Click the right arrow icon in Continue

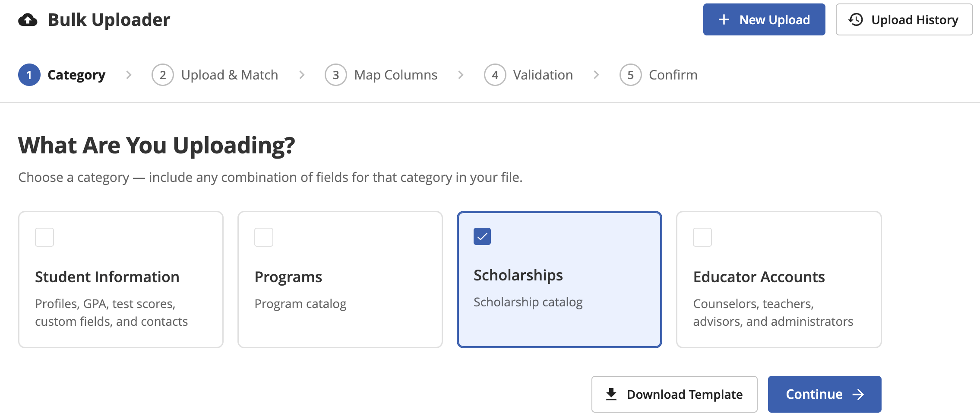point(858,394)
